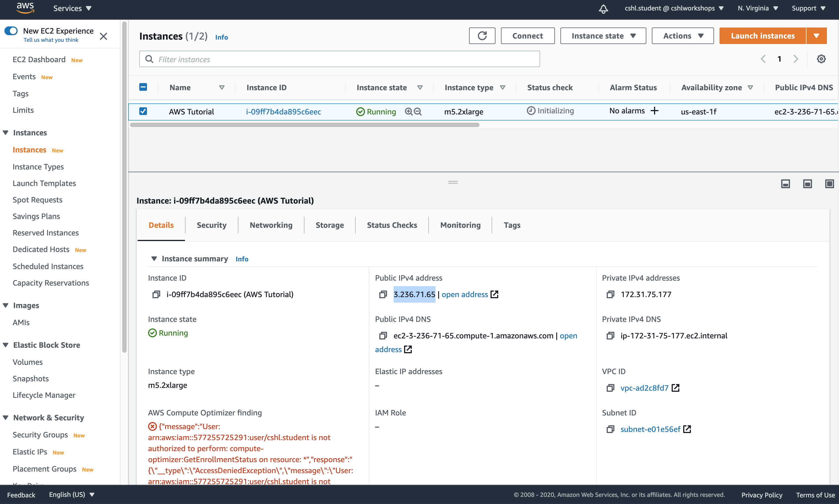
Task: Open the preferences gear for the instances table
Action: (x=821, y=59)
